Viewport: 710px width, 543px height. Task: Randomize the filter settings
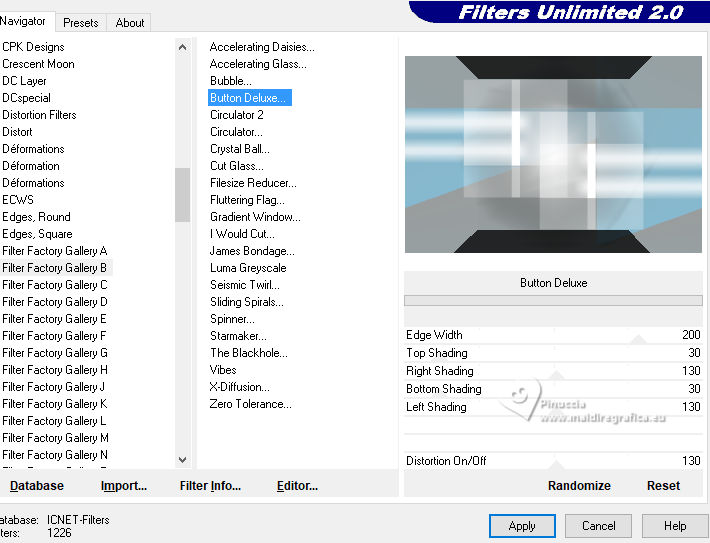tap(579, 486)
